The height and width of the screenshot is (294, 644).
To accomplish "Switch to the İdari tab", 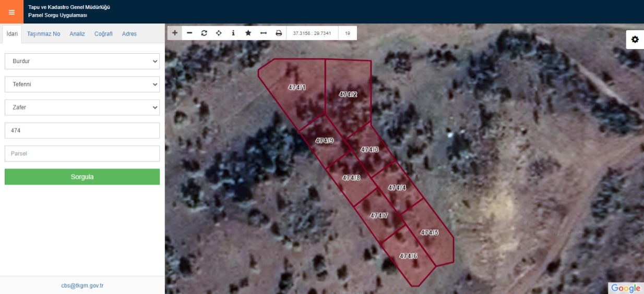I will point(12,34).
